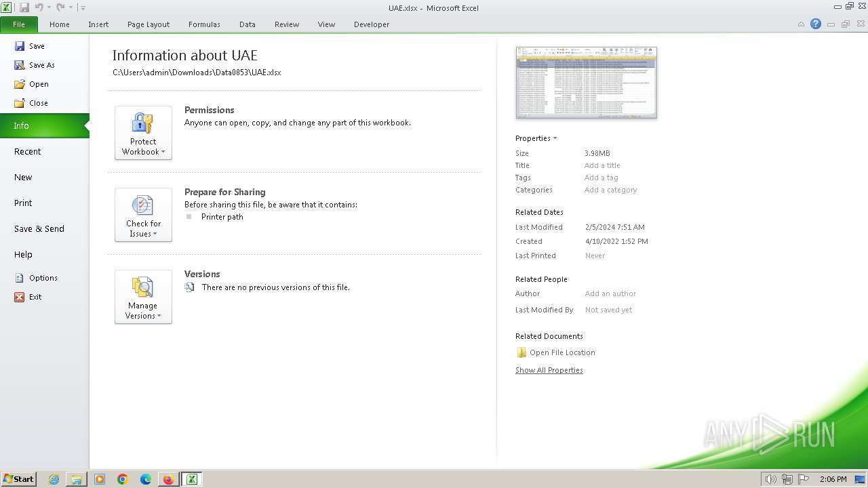Switch to the Insert ribbon tab
The width and height of the screenshot is (868, 488).
tap(98, 24)
